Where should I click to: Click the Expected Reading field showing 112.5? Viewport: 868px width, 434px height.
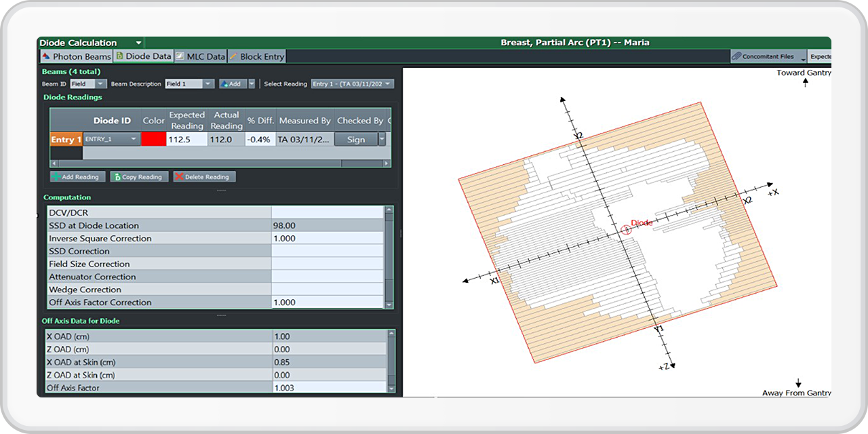point(186,139)
